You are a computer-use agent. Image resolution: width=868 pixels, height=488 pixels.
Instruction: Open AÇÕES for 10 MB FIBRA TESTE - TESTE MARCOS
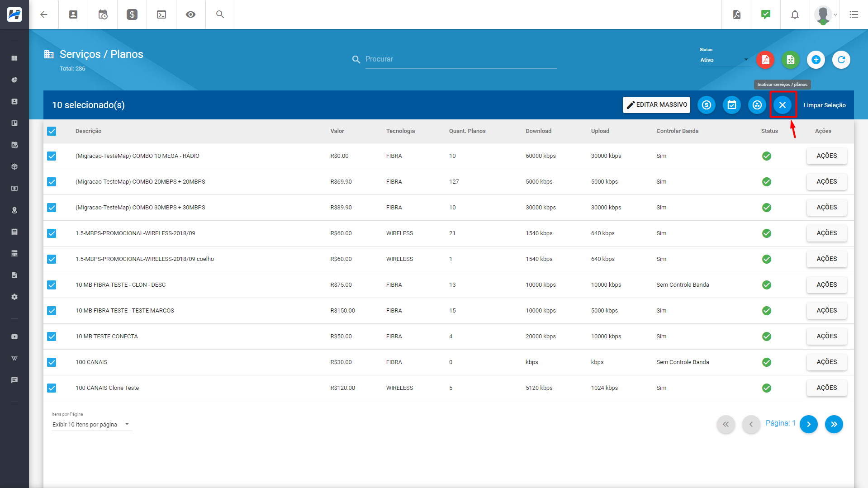tap(826, 311)
